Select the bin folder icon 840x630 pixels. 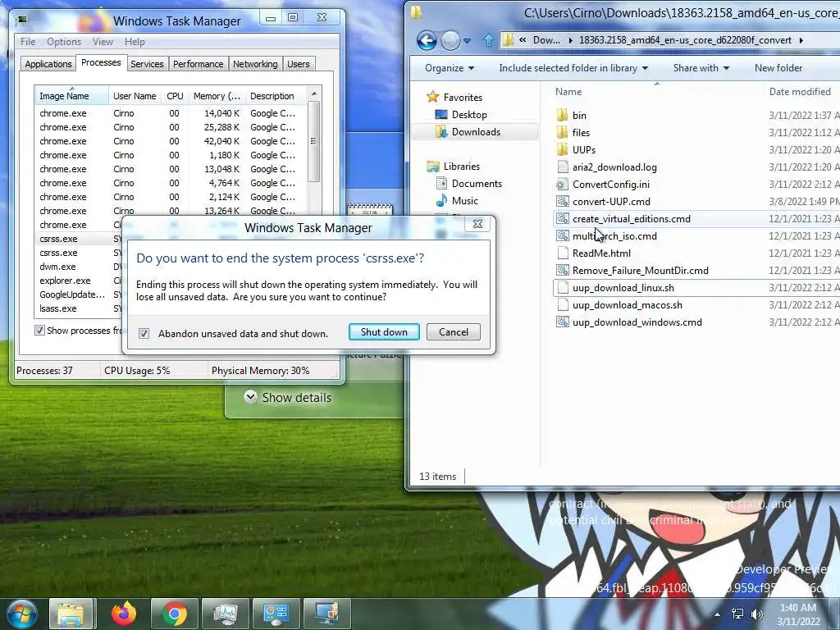(x=562, y=115)
